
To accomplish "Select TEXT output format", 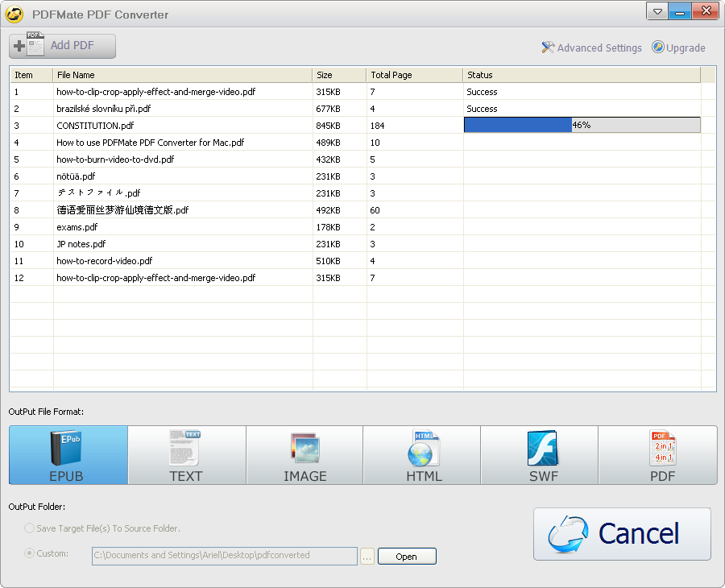I will [187, 455].
